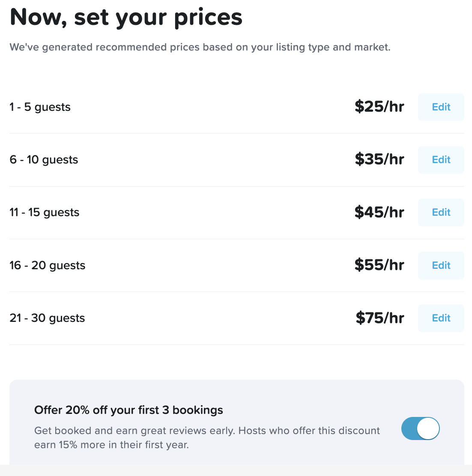The height and width of the screenshot is (476, 472).
Task: Click the "11 - 15 guests" label
Action: (x=45, y=213)
